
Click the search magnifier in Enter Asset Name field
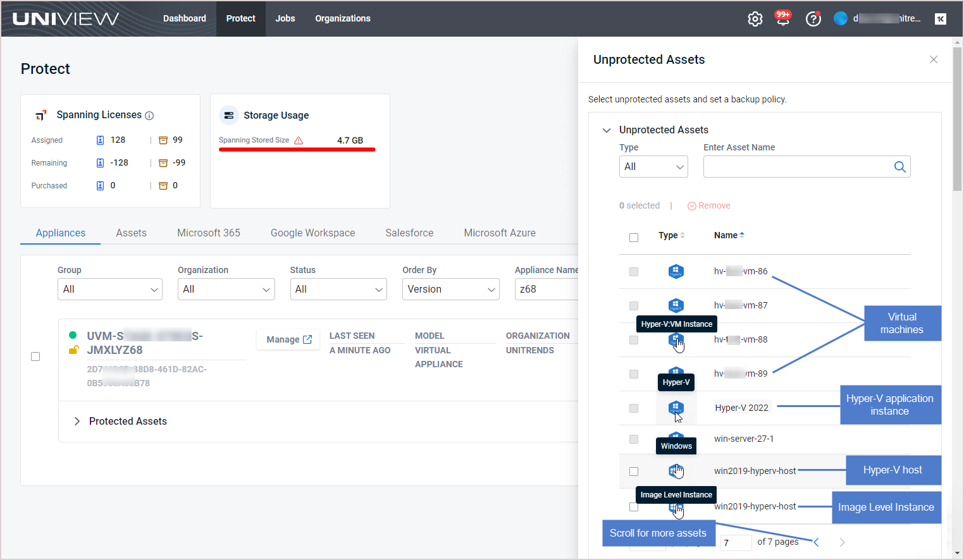[900, 166]
